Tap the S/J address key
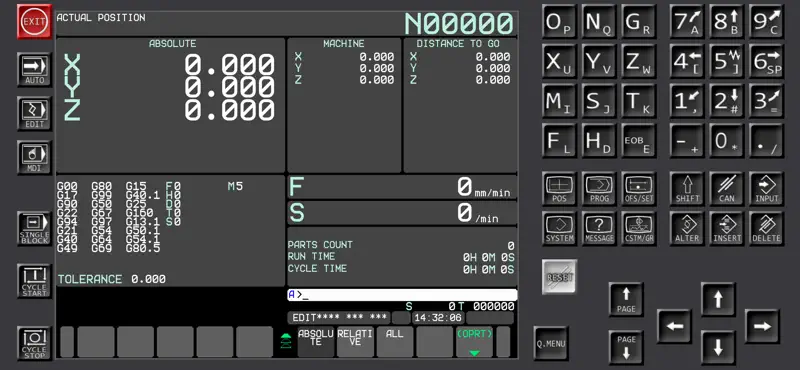800x370 pixels. pyautogui.click(x=599, y=101)
